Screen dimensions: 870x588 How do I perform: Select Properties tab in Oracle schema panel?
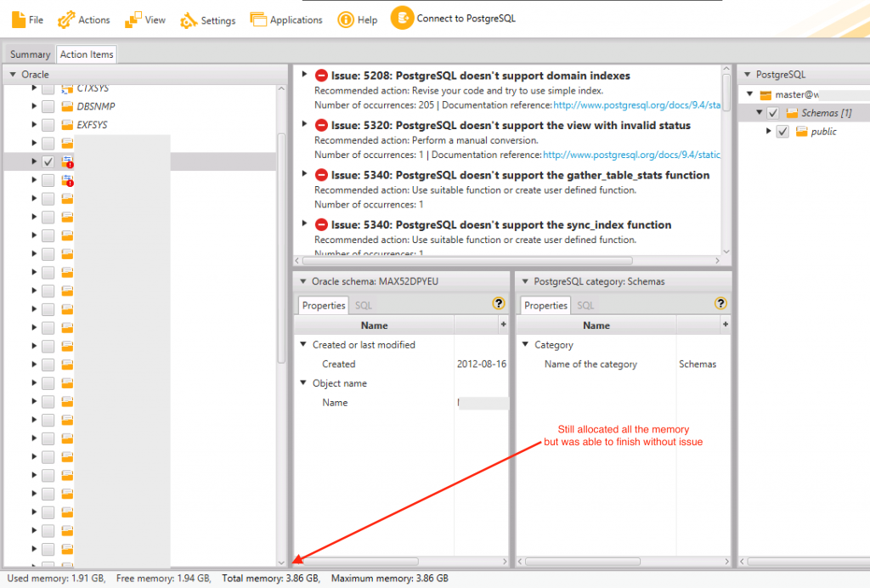(x=324, y=305)
